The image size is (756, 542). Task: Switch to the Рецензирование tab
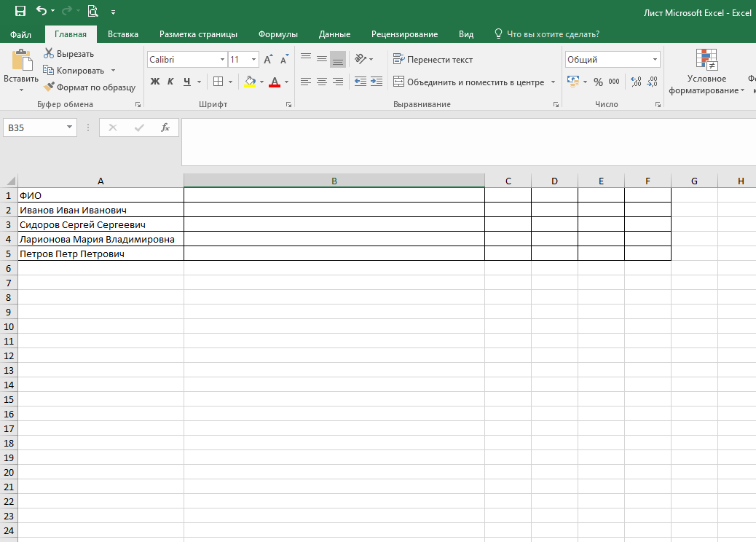404,34
